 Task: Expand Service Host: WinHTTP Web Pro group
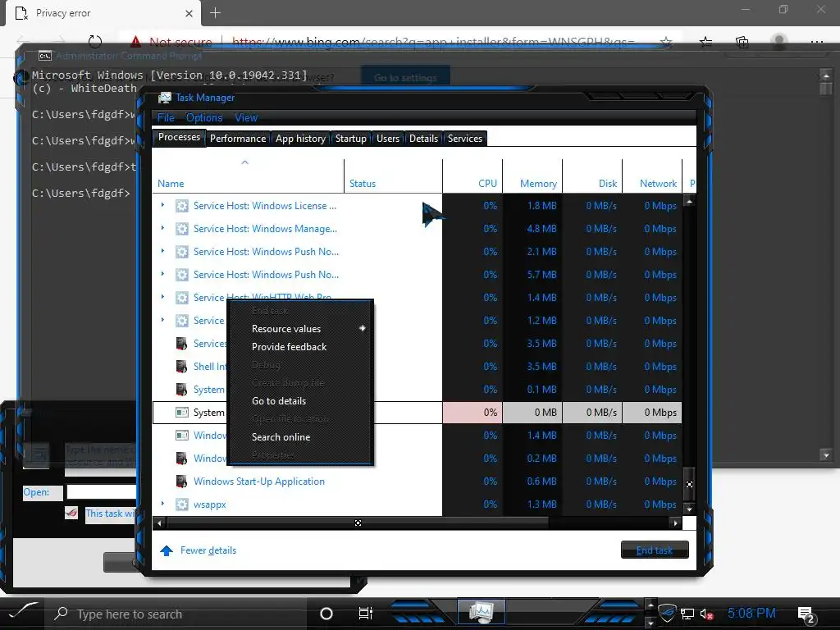coord(163,297)
